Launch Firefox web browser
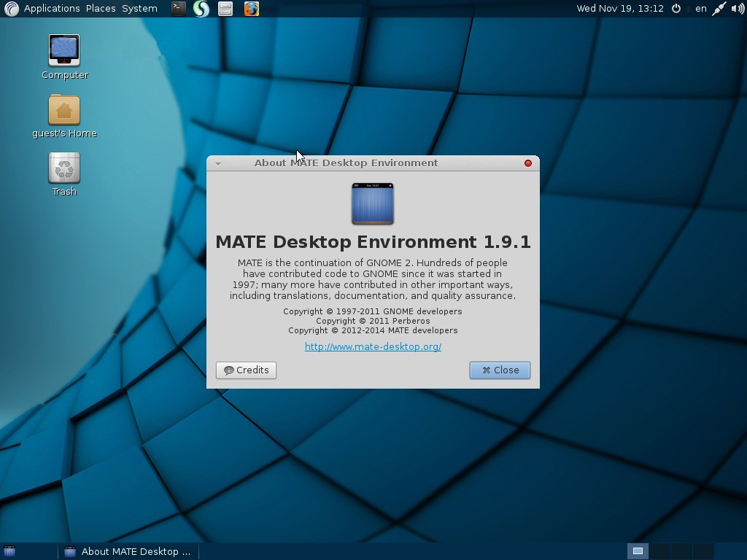747x560 pixels. coord(252,9)
